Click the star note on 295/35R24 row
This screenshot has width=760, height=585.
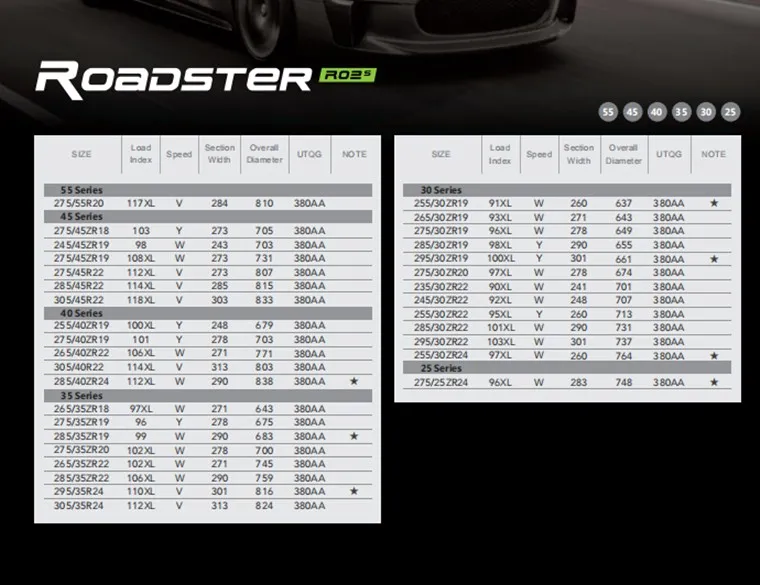pyautogui.click(x=354, y=491)
